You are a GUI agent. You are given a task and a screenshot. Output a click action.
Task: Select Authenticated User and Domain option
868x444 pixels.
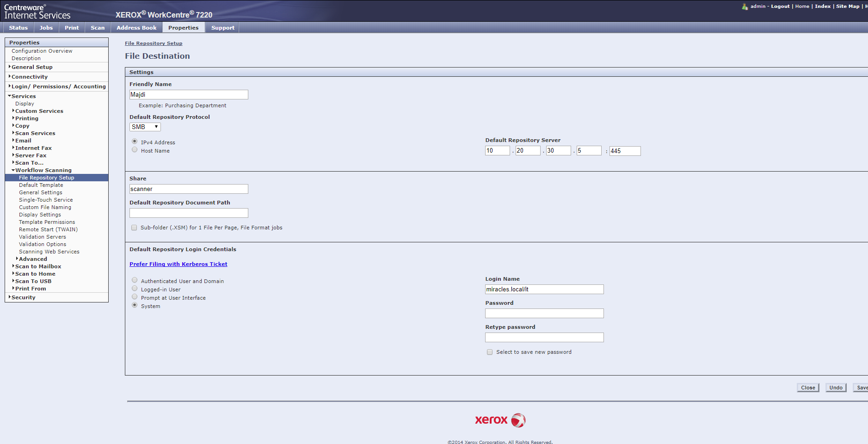click(x=135, y=280)
